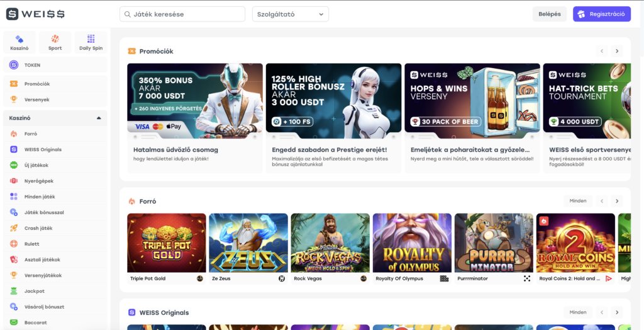The width and height of the screenshot is (644, 330).
Task: Open the Purrrminator game thumbnail
Action: (x=494, y=242)
